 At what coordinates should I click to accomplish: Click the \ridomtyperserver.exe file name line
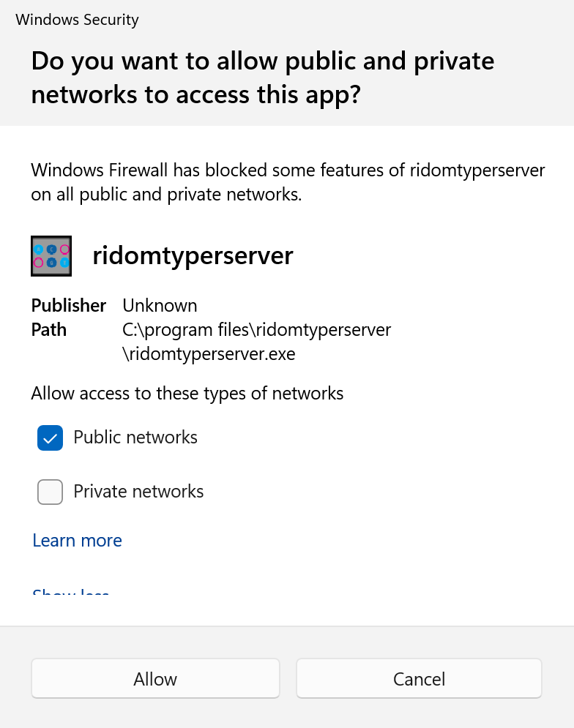(209, 355)
